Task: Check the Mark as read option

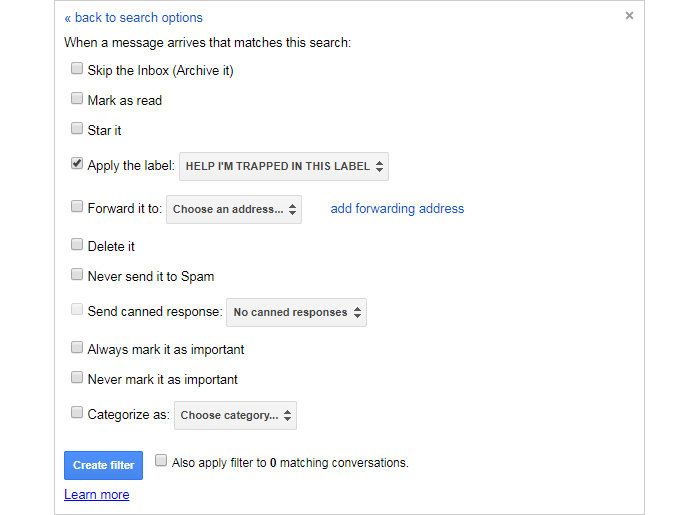Action: 77,99
